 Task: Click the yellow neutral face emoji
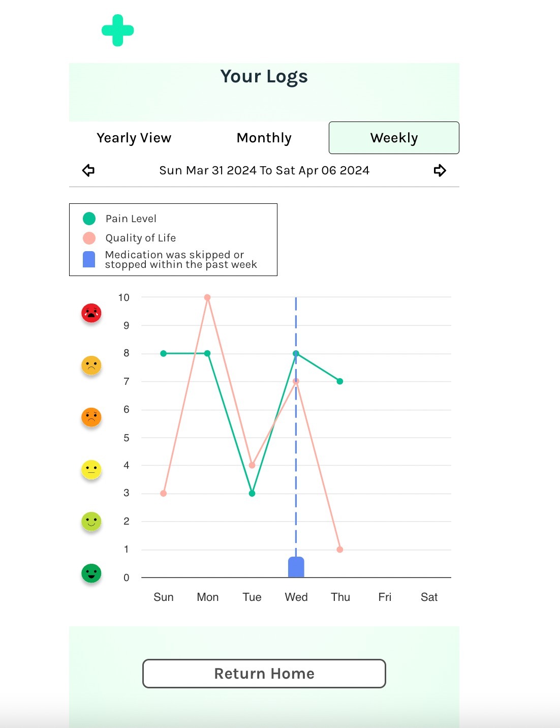pyautogui.click(x=91, y=469)
